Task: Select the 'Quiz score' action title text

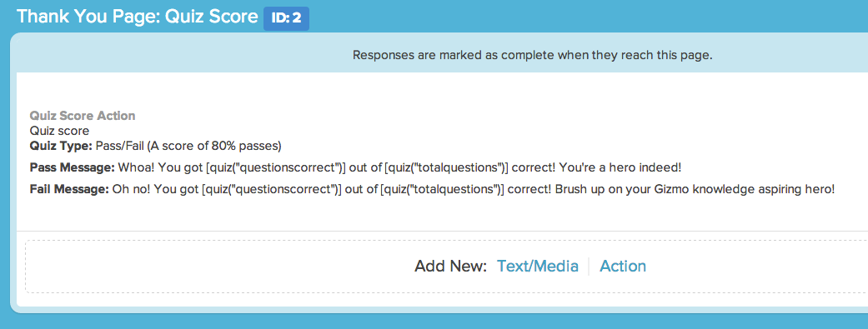Action: [x=59, y=131]
